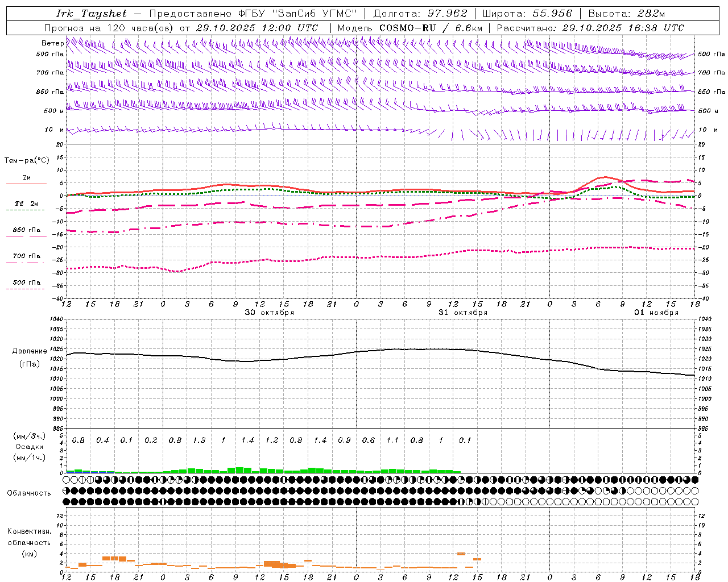The image size is (728, 582).
Task: Click the date label 01 ноября
Action: coord(656,313)
